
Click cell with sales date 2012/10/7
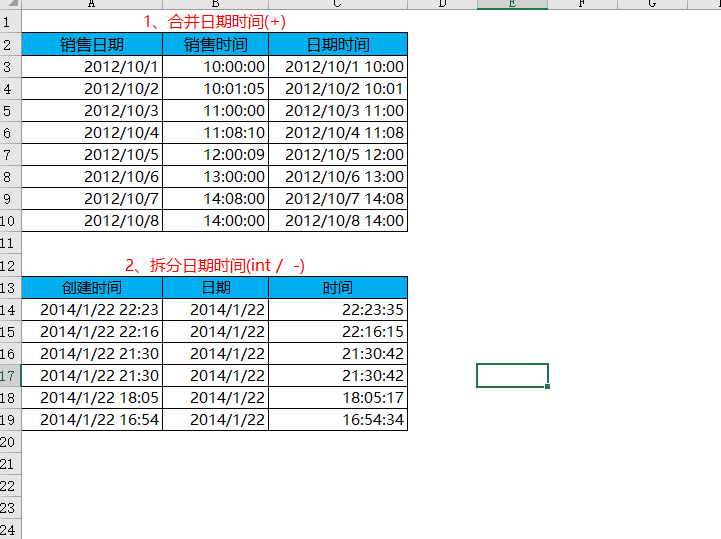(92, 199)
